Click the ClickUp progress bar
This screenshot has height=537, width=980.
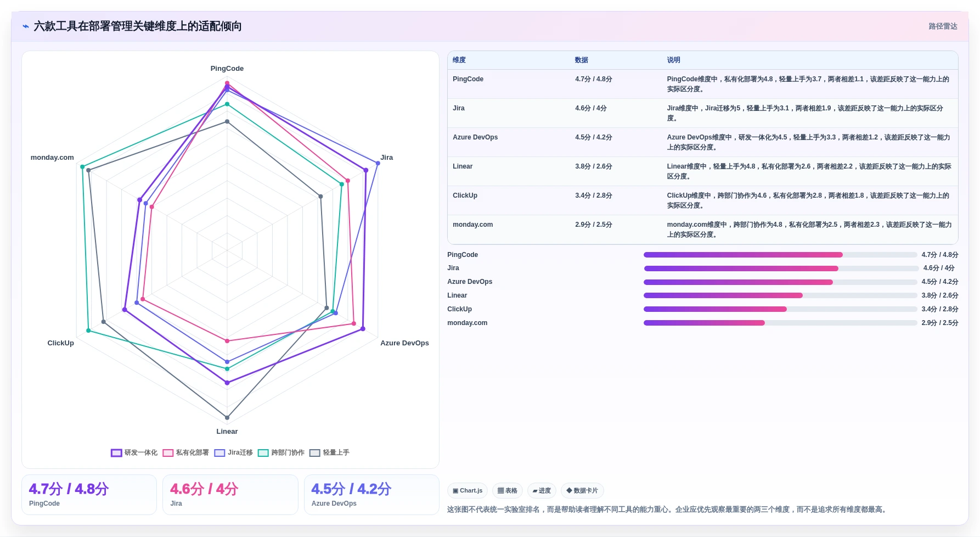[x=780, y=309]
